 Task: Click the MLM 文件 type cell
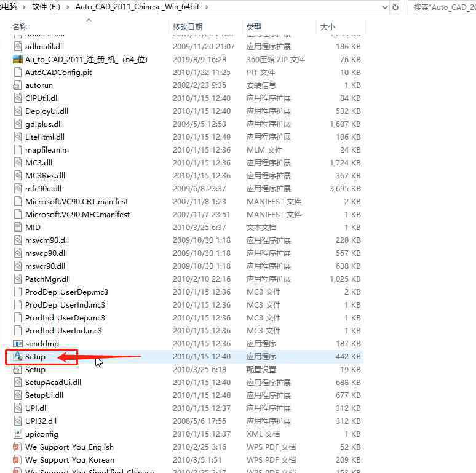point(264,150)
